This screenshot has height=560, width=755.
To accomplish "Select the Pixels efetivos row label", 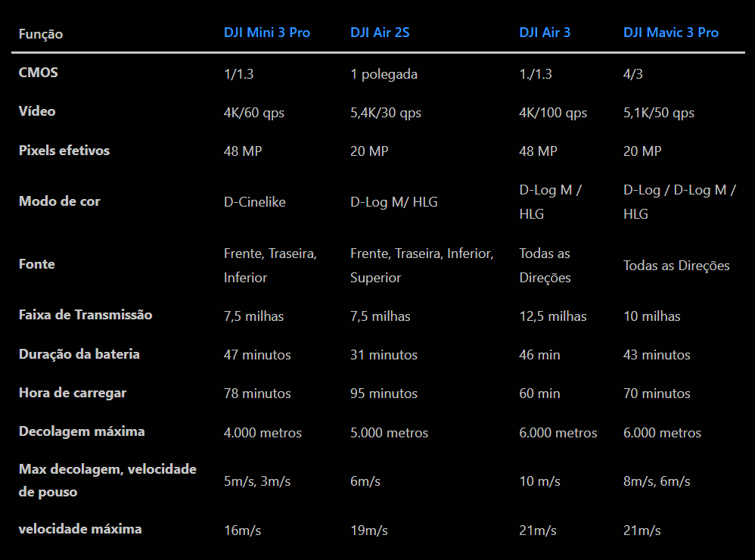I will (x=64, y=151).
